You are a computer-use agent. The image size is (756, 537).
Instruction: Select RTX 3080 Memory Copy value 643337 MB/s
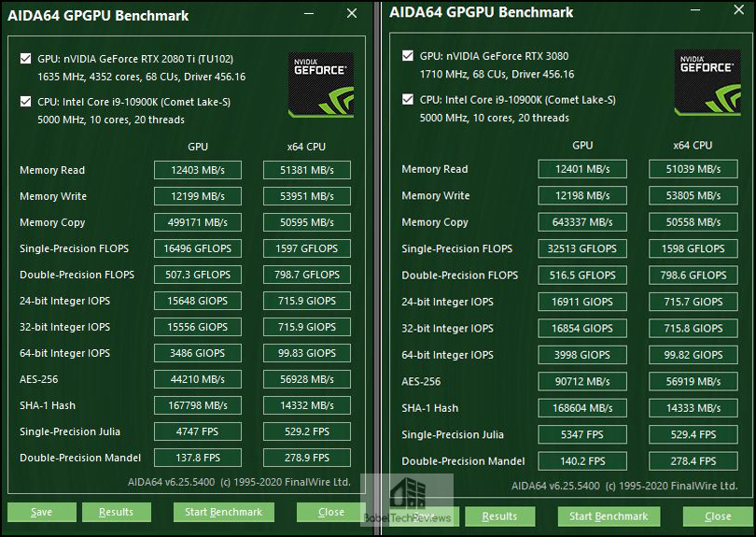(582, 222)
